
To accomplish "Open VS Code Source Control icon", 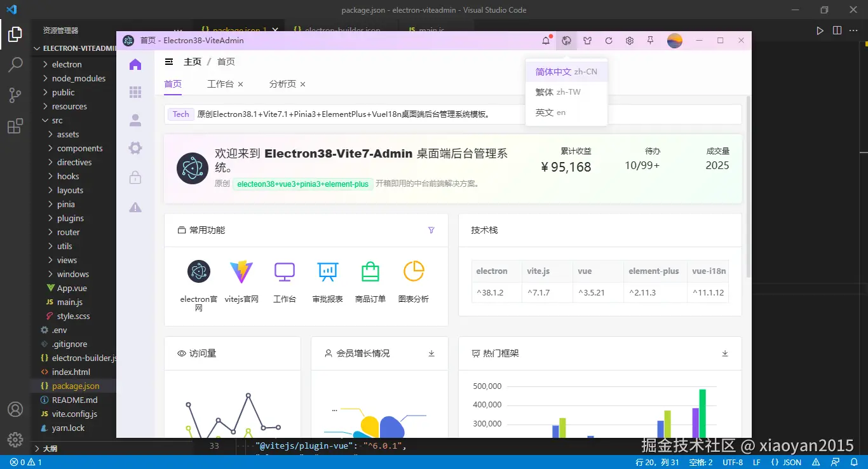I will (15, 95).
